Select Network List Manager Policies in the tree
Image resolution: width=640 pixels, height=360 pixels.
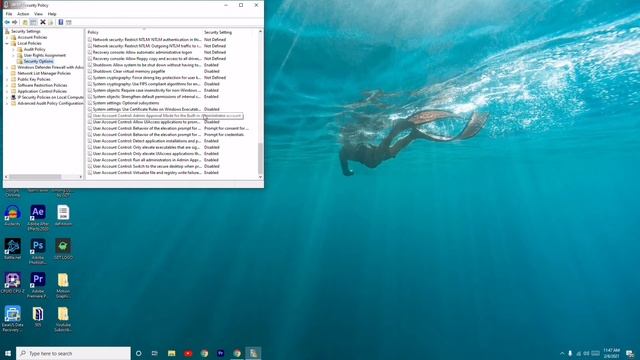pyautogui.click(x=44, y=73)
